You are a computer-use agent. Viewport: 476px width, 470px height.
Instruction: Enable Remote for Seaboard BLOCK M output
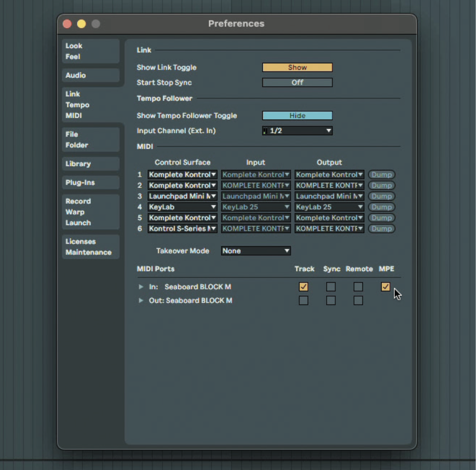click(x=358, y=300)
